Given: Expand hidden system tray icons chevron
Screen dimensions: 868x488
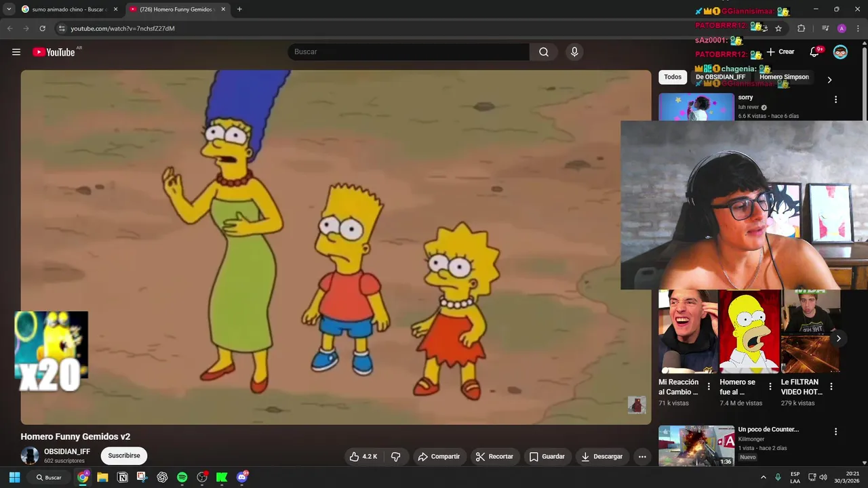Looking at the screenshot, I should coord(763,477).
